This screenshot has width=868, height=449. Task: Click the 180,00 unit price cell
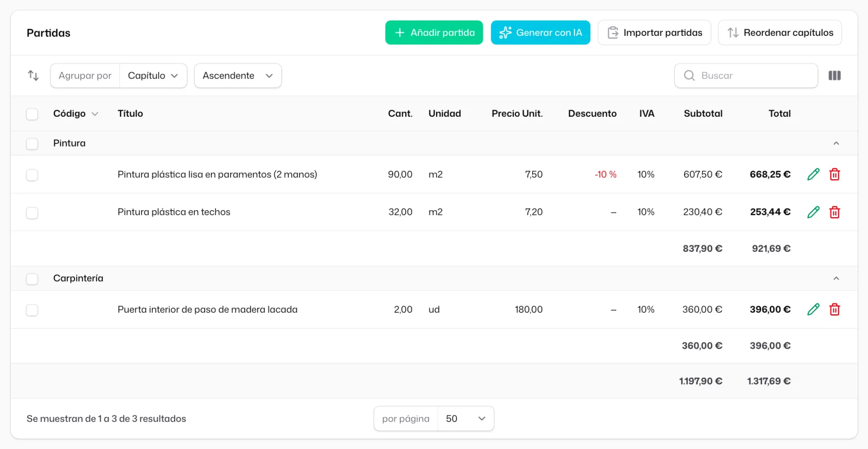point(528,309)
